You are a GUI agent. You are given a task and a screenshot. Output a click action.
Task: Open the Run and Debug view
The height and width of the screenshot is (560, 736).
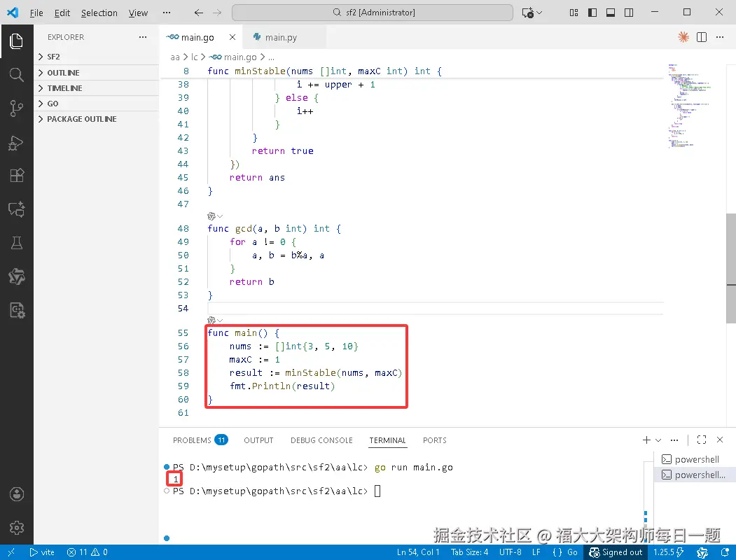tap(16, 143)
